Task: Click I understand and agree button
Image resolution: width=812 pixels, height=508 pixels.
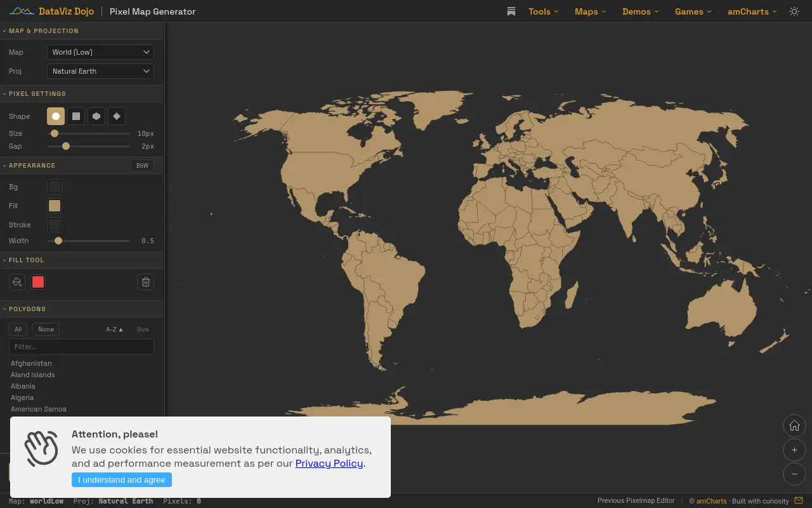Action: click(x=122, y=480)
